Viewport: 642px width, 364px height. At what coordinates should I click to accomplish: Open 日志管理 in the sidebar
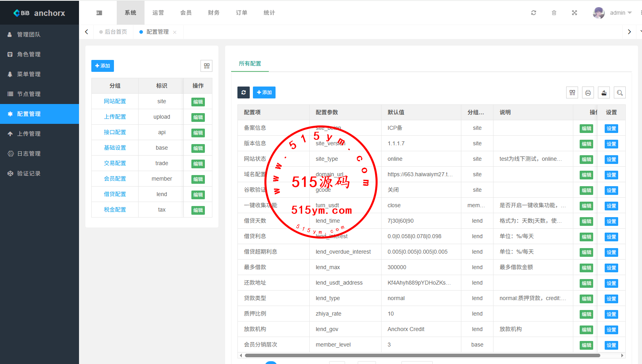click(x=29, y=154)
